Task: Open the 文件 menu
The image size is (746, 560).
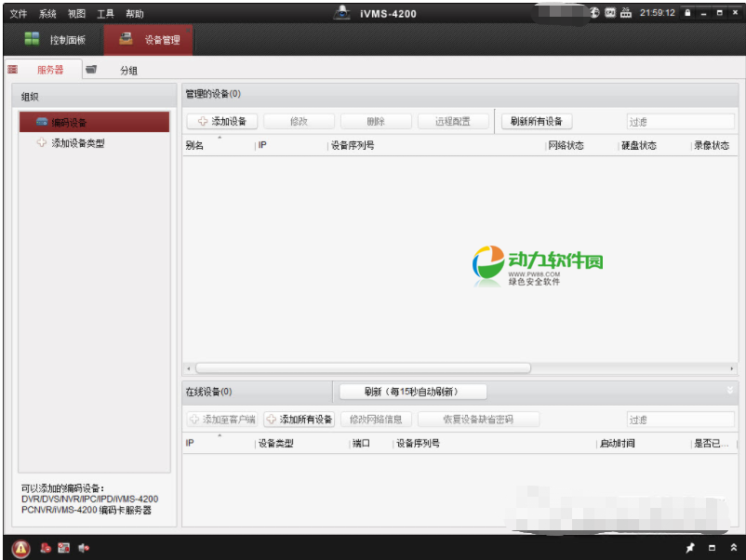Action: (19, 14)
